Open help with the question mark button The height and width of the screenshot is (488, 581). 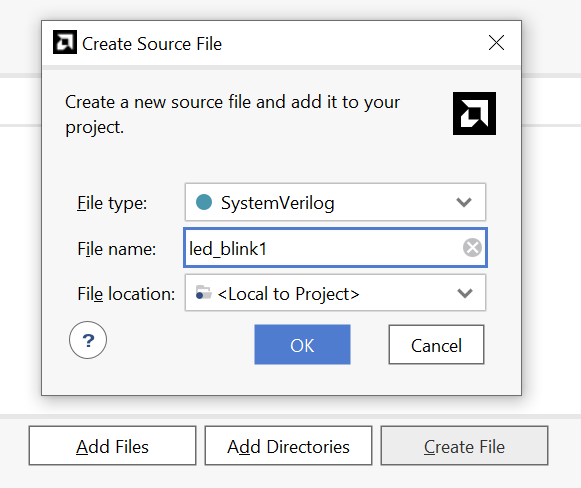point(88,340)
